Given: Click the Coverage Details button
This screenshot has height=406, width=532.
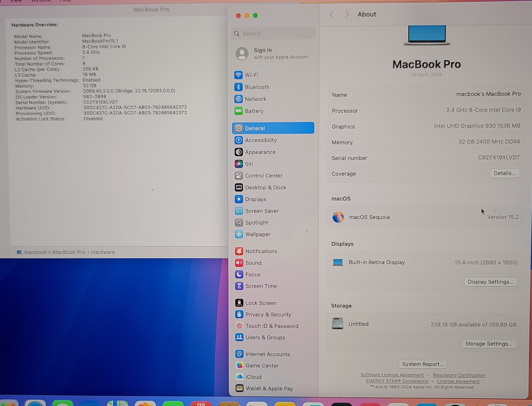Looking at the screenshot, I should click(x=504, y=173).
